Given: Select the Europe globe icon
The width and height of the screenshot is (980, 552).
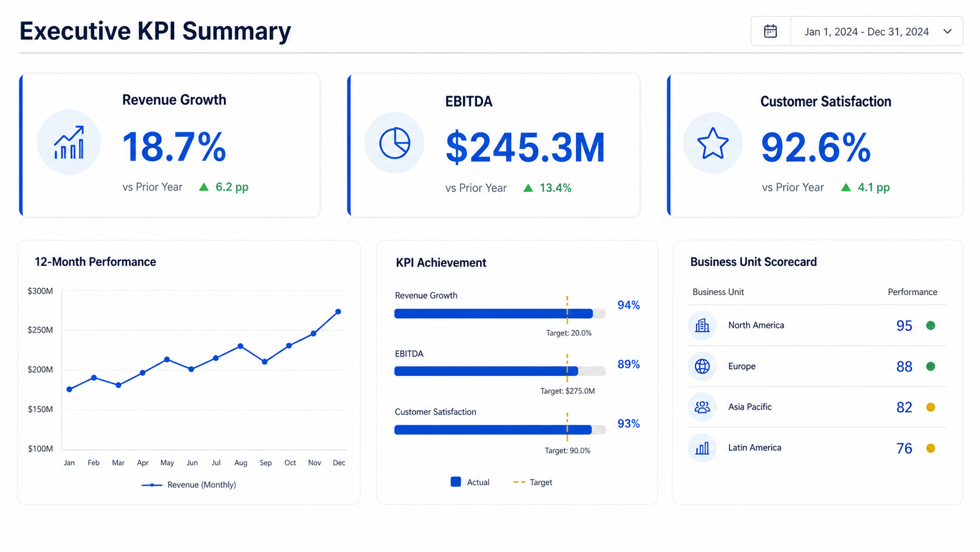Looking at the screenshot, I should (702, 366).
